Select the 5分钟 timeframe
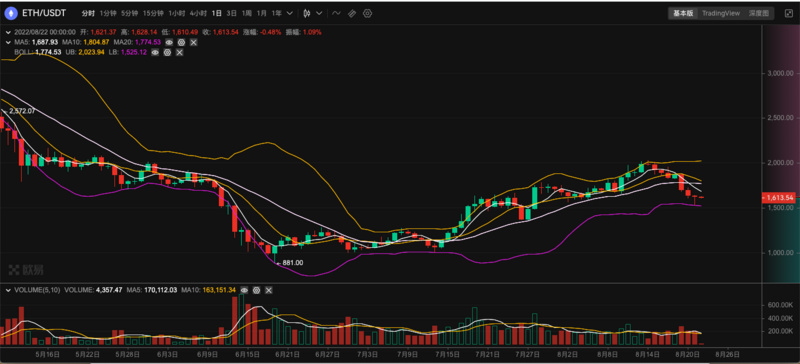The width and height of the screenshot is (800, 364). coord(129,13)
